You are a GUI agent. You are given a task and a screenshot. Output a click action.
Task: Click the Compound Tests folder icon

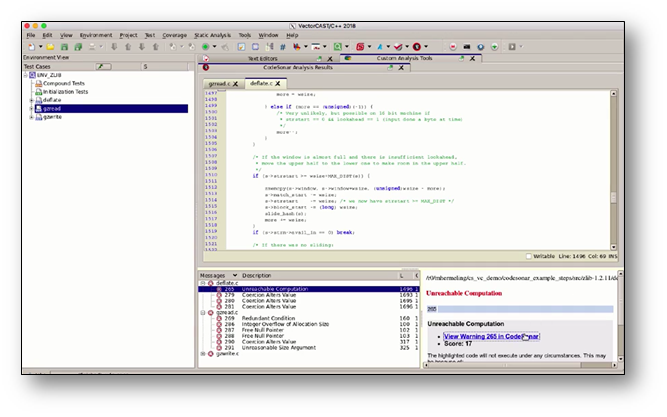[x=40, y=83]
